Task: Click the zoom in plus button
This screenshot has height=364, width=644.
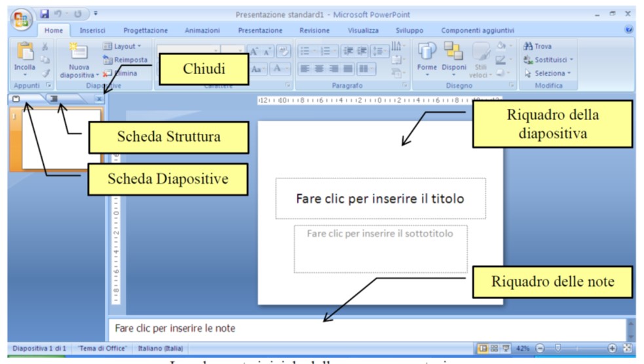Action: pyautogui.click(x=612, y=348)
